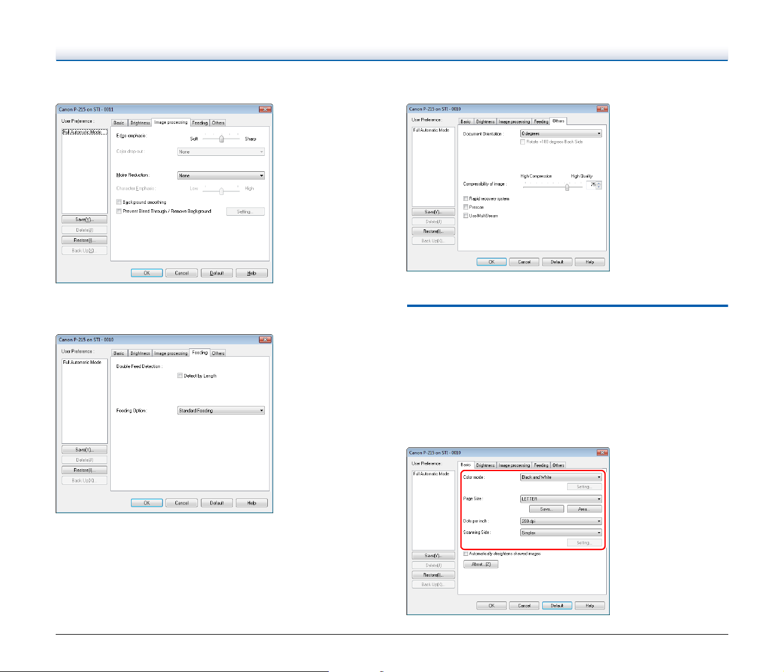Image resolution: width=784 pixels, height=672 pixels.
Task: Check the Prescan option
Action: [x=466, y=207]
